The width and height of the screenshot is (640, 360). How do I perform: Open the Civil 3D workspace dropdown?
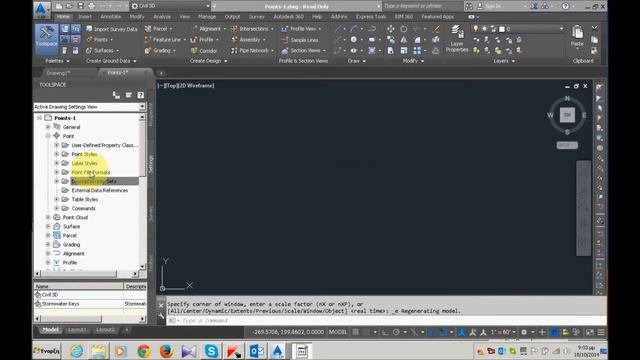[x=171, y=6]
